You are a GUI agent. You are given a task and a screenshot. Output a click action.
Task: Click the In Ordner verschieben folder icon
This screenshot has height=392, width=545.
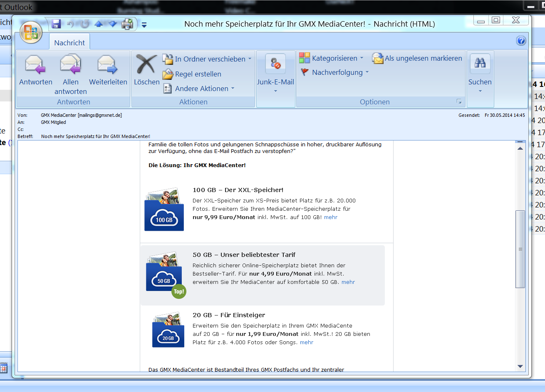168,59
